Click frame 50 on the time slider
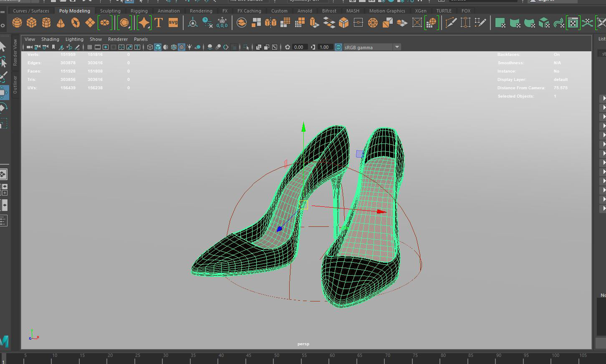The height and width of the screenshot is (364, 606). 277,358
